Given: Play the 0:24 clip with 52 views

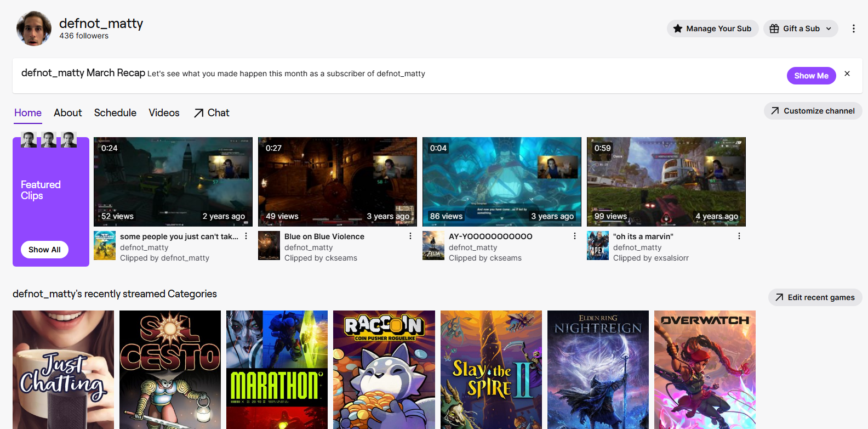Looking at the screenshot, I should (173, 182).
